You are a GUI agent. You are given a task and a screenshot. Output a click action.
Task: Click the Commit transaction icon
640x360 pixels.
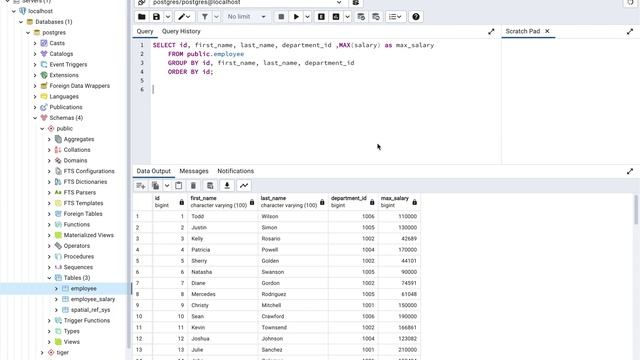(361, 17)
